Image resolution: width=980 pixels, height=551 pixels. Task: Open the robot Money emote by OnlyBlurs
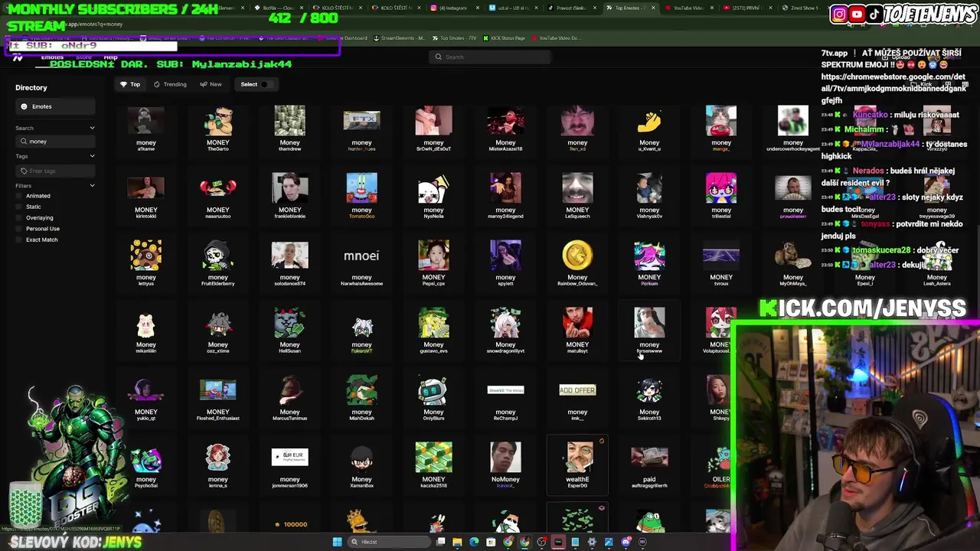pos(433,397)
